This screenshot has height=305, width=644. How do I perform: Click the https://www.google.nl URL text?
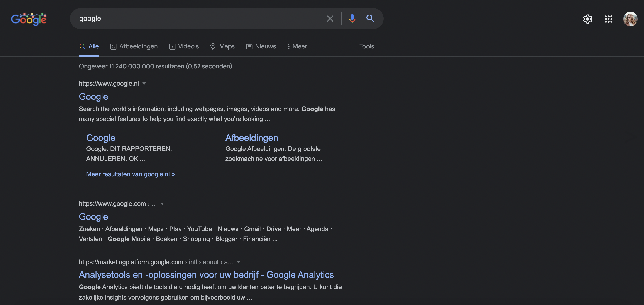click(x=109, y=83)
